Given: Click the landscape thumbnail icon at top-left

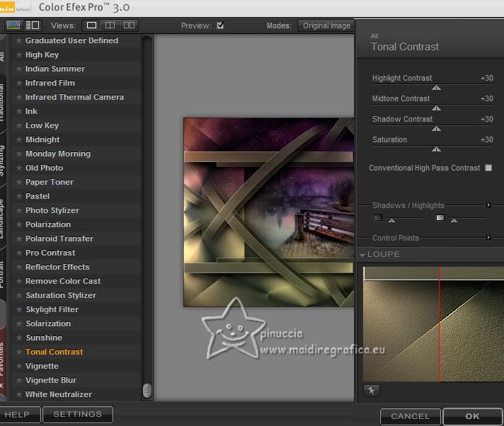Looking at the screenshot, I should click(x=13, y=25).
